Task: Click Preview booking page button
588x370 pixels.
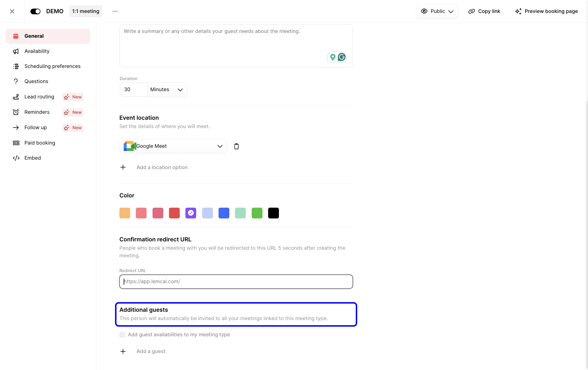Action: click(547, 11)
